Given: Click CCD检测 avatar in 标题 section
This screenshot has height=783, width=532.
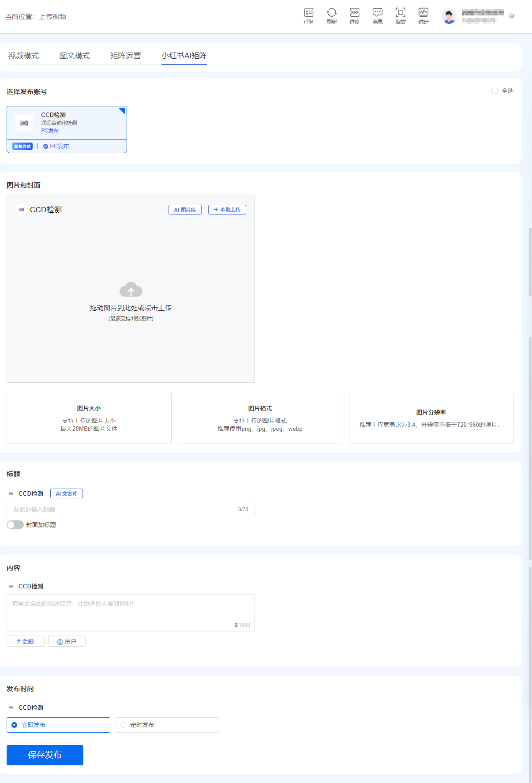Looking at the screenshot, I should tap(11, 493).
